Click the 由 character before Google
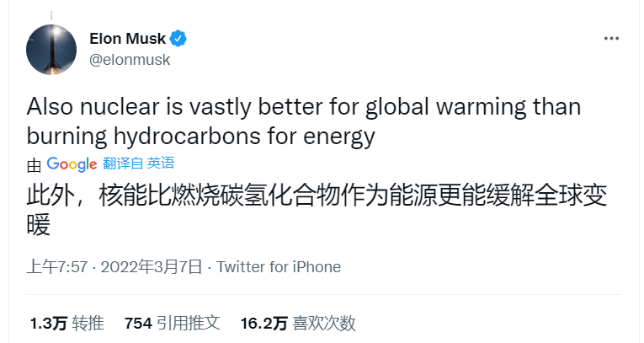Image resolution: width=644 pixels, height=343 pixels. pyautogui.click(x=34, y=163)
